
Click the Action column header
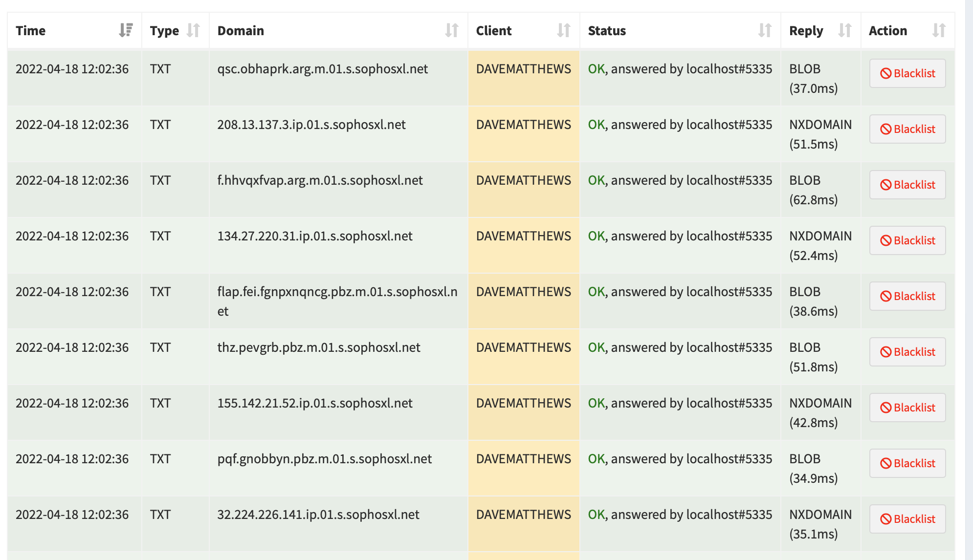[x=907, y=30]
